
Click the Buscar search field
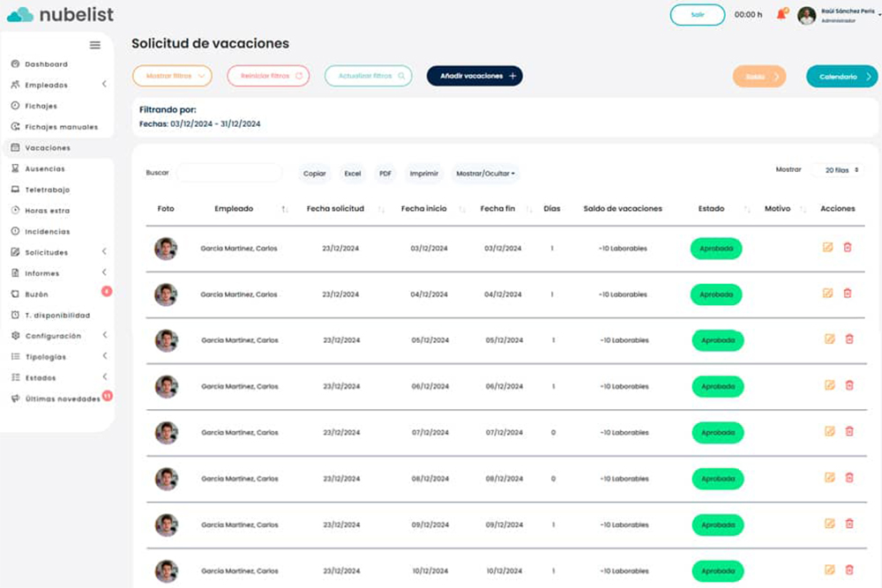click(228, 173)
